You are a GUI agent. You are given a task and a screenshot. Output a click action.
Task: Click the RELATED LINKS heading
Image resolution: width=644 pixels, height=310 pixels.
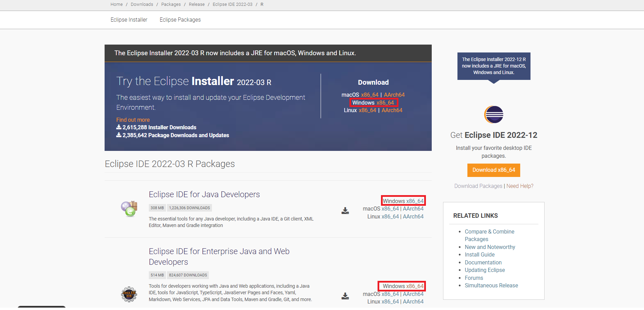[x=476, y=216]
